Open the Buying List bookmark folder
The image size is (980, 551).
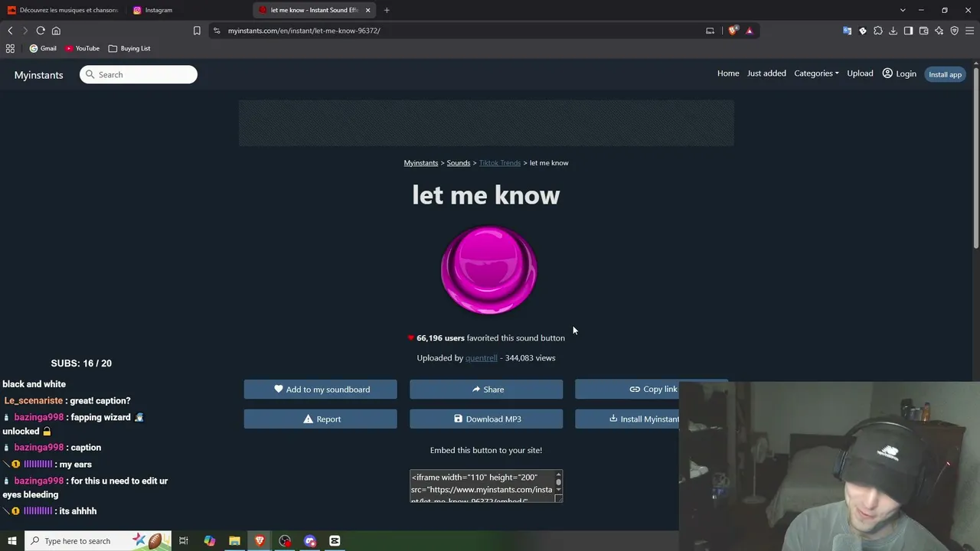tap(129, 48)
